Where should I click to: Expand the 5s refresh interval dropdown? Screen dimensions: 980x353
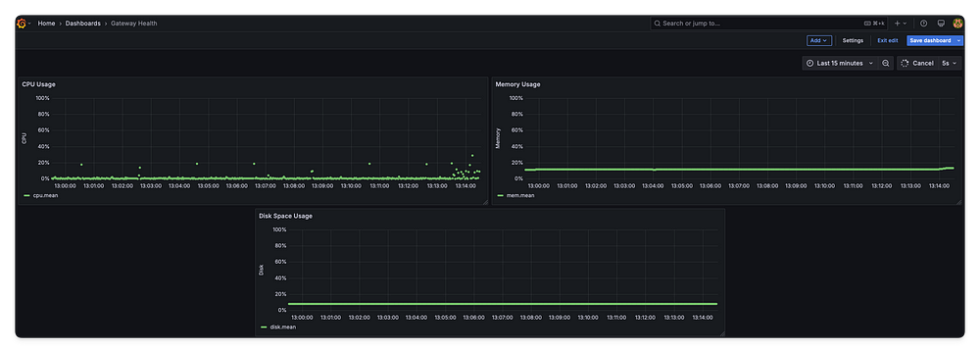coord(950,63)
